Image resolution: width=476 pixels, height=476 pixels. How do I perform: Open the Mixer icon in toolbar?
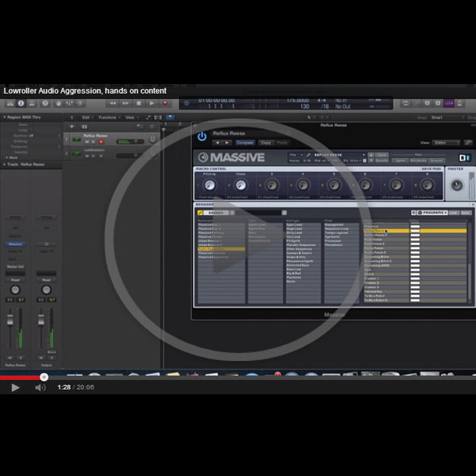tap(69, 103)
